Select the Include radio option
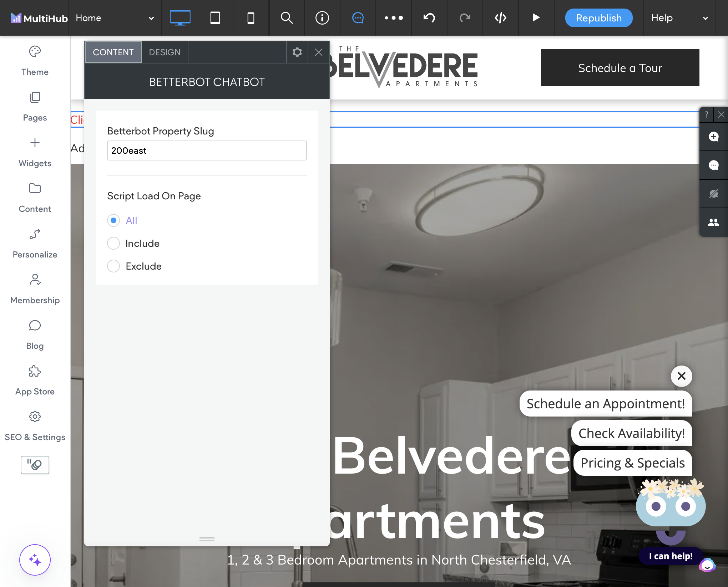Viewport: 728px width, 587px height. point(113,243)
